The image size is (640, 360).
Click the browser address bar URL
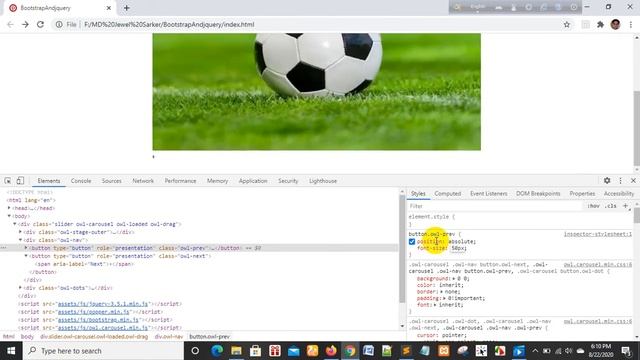pyautogui.click(x=169, y=24)
